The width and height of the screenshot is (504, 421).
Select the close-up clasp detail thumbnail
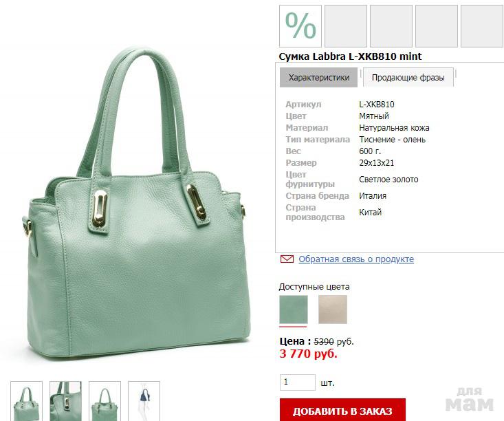[x=65, y=401]
